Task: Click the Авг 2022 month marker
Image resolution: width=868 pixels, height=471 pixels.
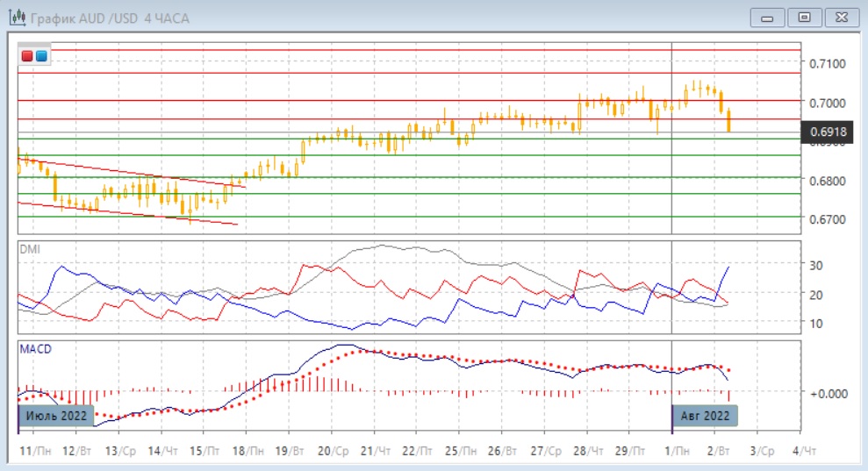Action: click(x=705, y=415)
